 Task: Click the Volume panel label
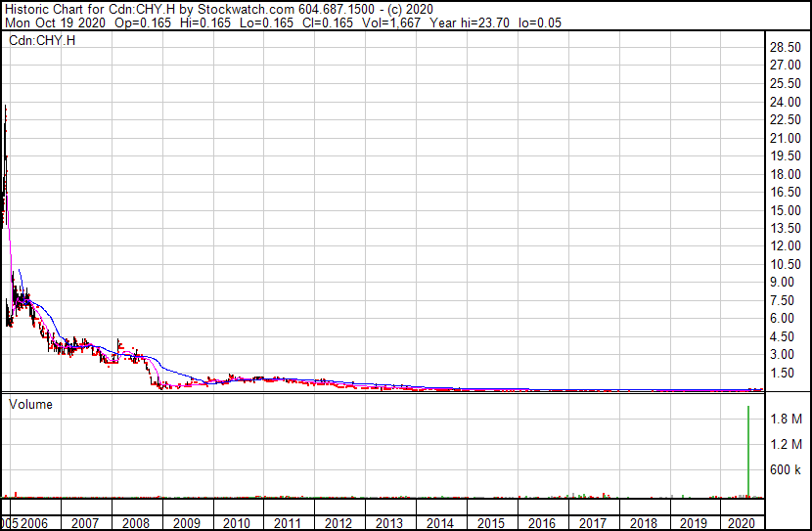31,404
